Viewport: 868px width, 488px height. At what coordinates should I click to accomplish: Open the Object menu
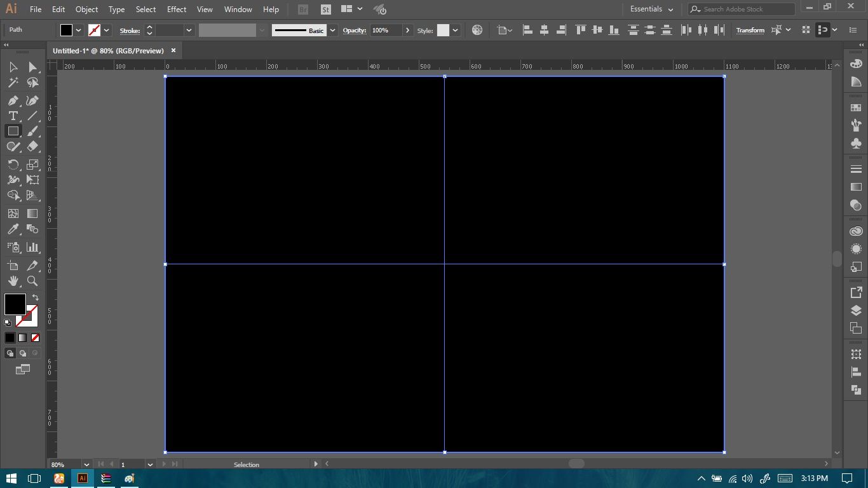point(86,10)
